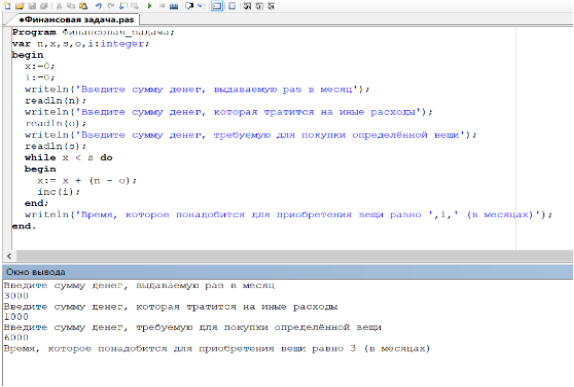Click the first debug step icon
Image resolution: width=574 pixels, height=387 pixels.
[x=247, y=6]
